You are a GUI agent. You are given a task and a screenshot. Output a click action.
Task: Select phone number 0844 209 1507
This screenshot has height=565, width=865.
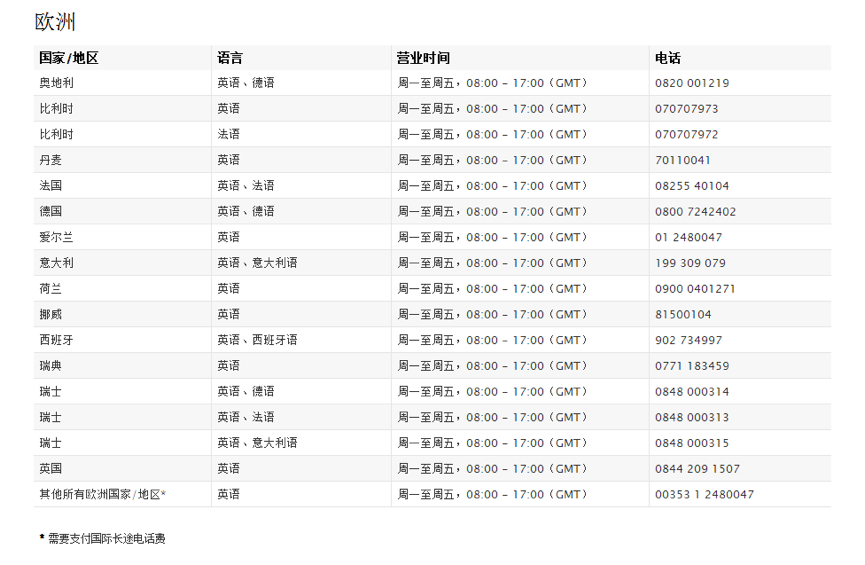[x=697, y=469]
